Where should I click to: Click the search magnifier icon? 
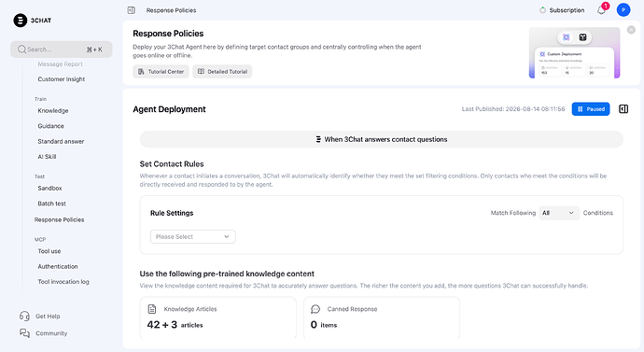click(21, 49)
